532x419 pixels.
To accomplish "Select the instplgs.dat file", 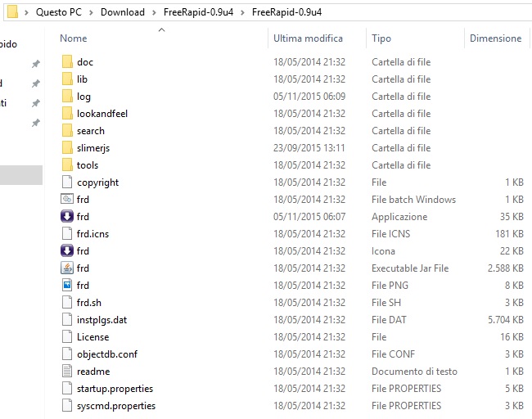I will click(101, 320).
